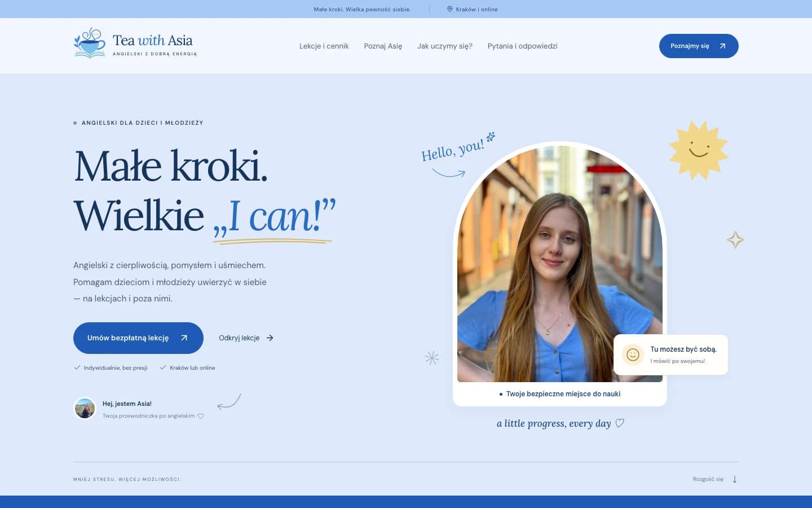Image resolution: width=812 pixels, height=508 pixels.
Task: Click Małe kroki. Wielka pewność siebie. banner text
Action: click(362, 9)
